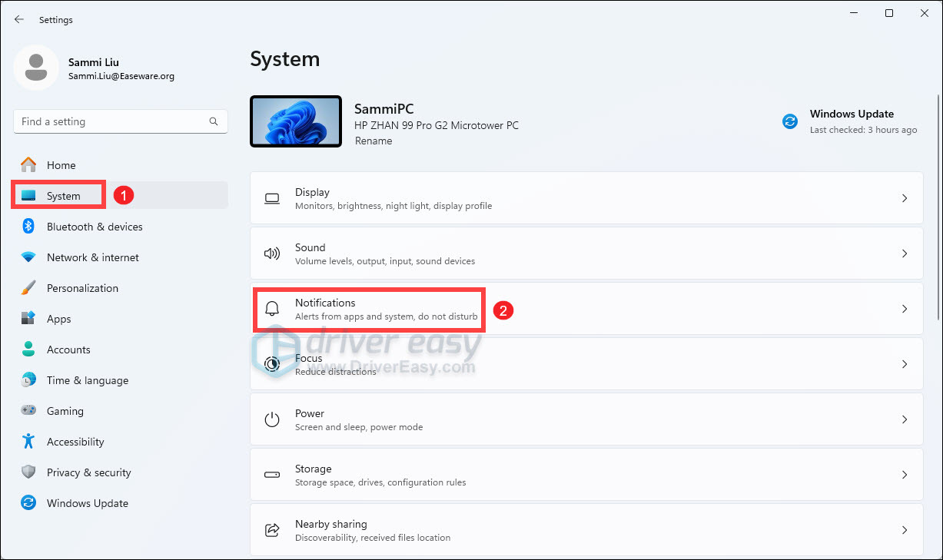The image size is (943, 560).
Task: Click the Focus moon icon
Action: pyautogui.click(x=272, y=363)
